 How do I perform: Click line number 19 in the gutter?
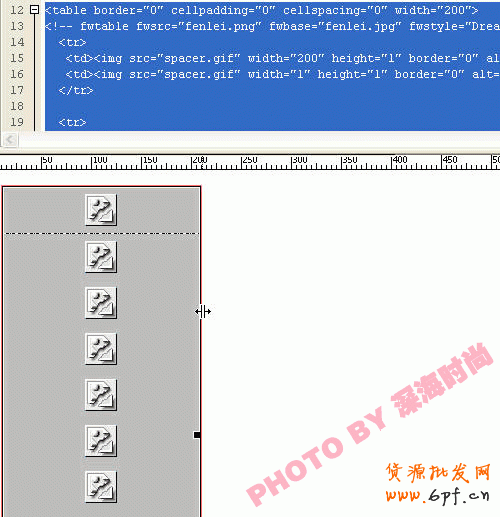tap(17, 122)
